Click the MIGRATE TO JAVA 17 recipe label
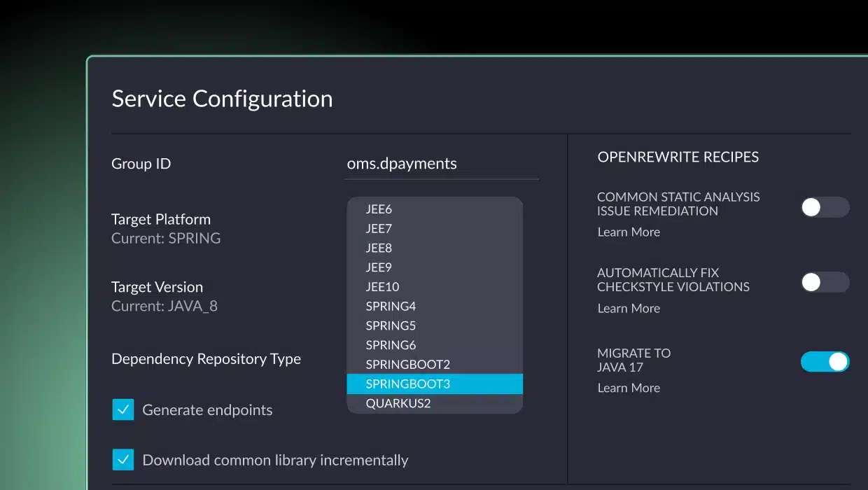Image resolution: width=868 pixels, height=490 pixels. pyautogui.click(x=634, y=360)
